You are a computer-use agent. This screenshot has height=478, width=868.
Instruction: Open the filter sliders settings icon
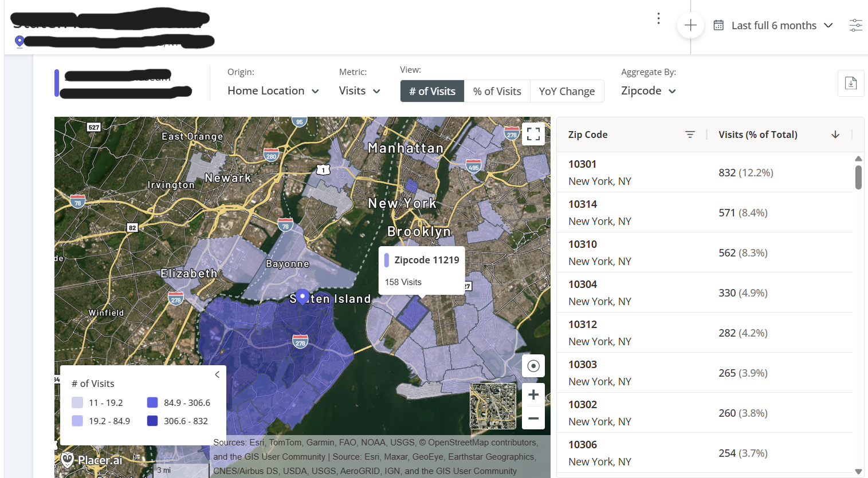point(855,25)
